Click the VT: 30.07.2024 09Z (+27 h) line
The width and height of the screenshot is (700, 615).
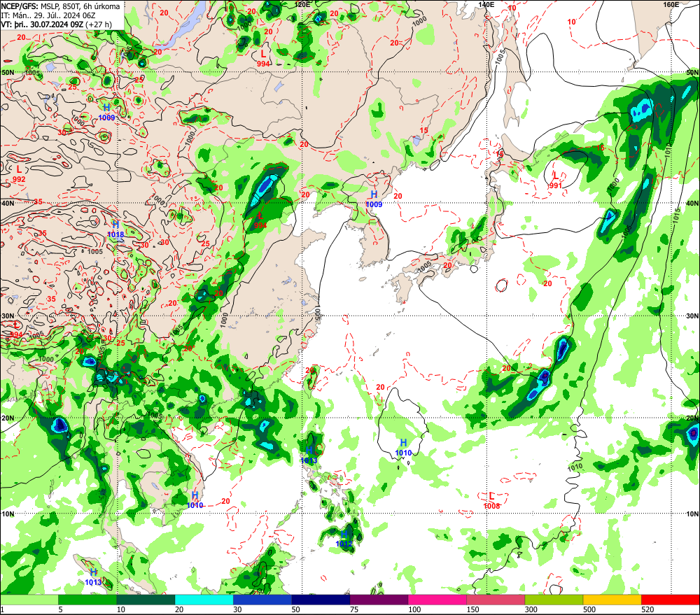point(56,24)
